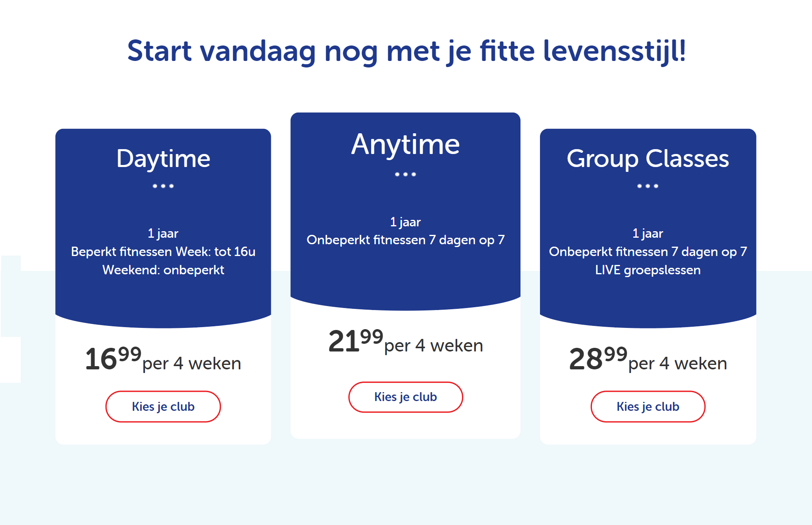The height and width of the screenshot is (525, 812).
Task: Click the Beperkt fitnessen Week: tot 16u text
Action: coord(163,252)
